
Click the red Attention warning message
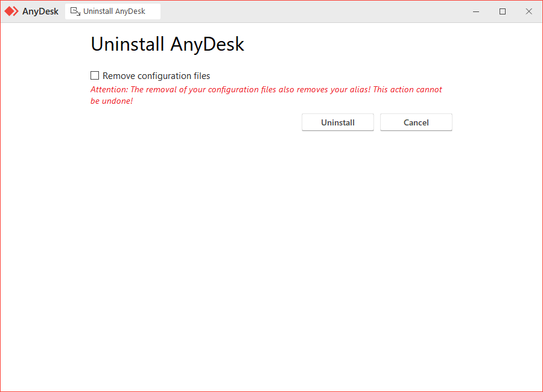click(266, 90)
